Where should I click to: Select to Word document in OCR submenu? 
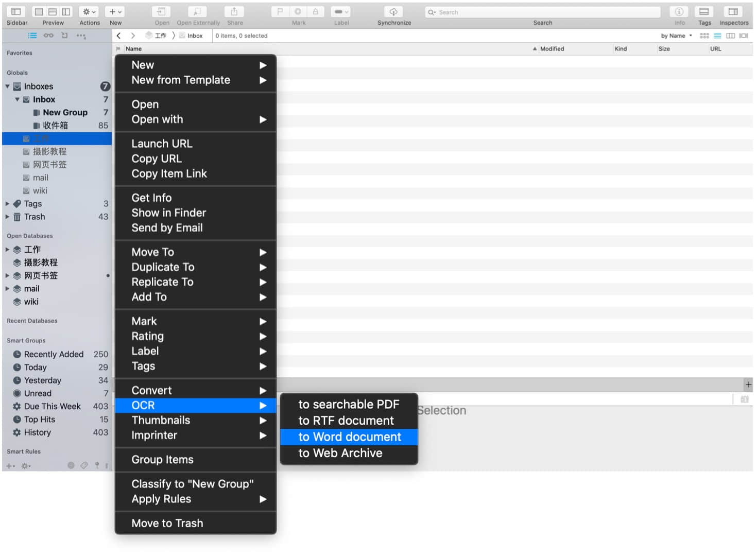[349, 437]
